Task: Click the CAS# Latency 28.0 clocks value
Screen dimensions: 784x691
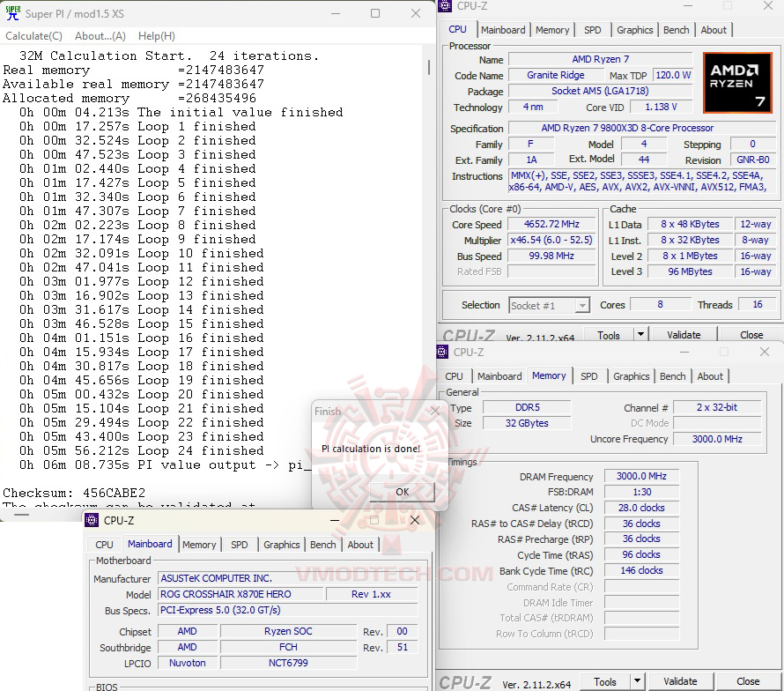Action: coord(641,508)
